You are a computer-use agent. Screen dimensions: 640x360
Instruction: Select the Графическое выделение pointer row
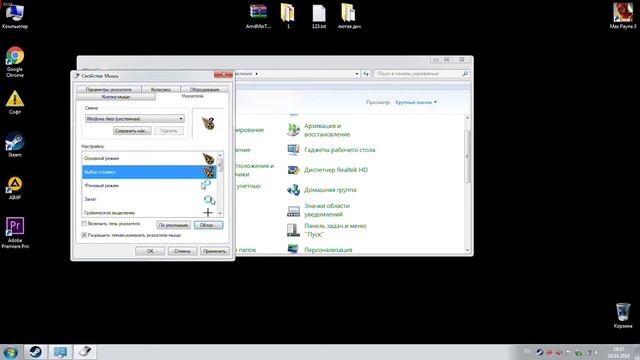tap(149, 212)
